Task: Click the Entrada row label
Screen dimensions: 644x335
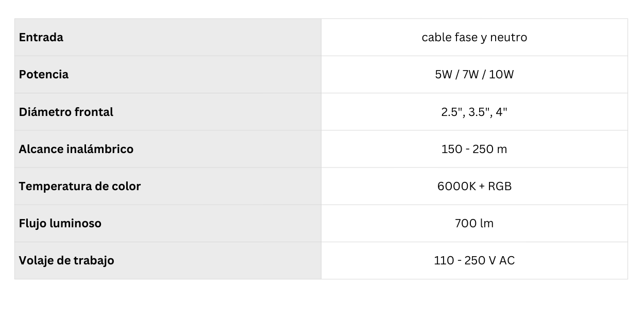Action: tap(41, 38)
